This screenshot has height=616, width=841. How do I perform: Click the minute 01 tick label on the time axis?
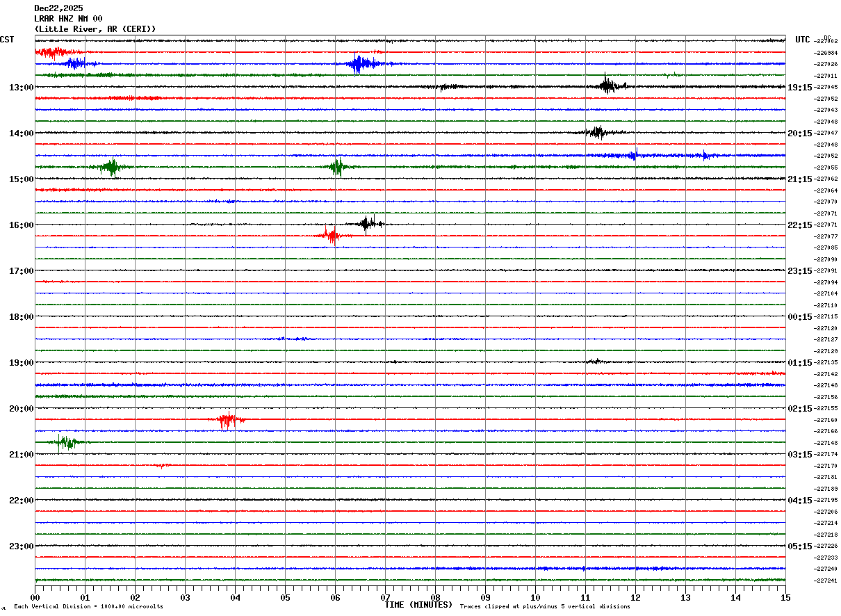[x=85, y=597]
